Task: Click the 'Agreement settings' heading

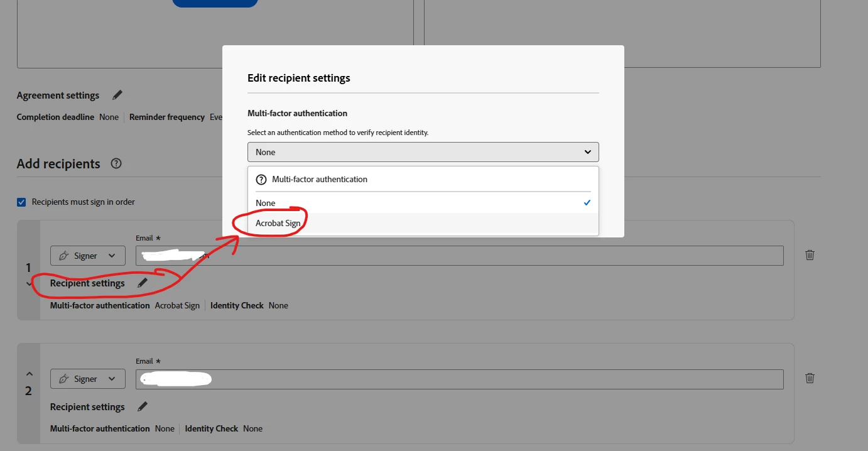Action: click(x=58, y=95)
